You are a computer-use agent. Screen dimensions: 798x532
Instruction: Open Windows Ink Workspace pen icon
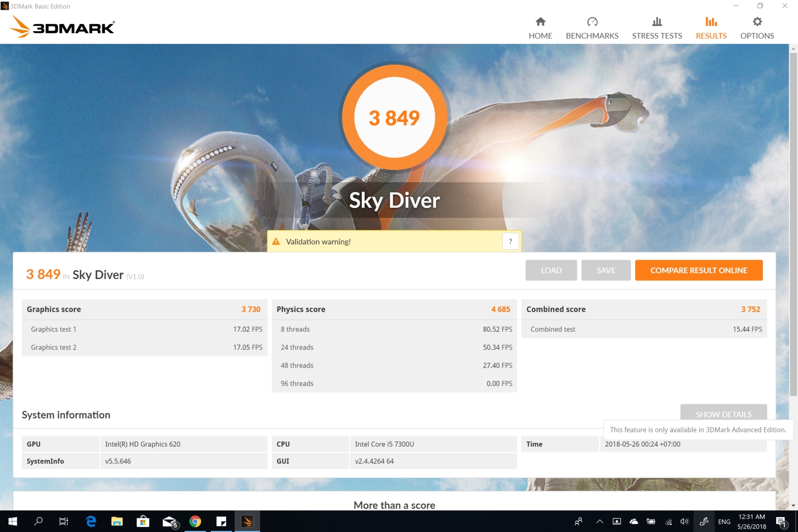click(x=704, y=521)
